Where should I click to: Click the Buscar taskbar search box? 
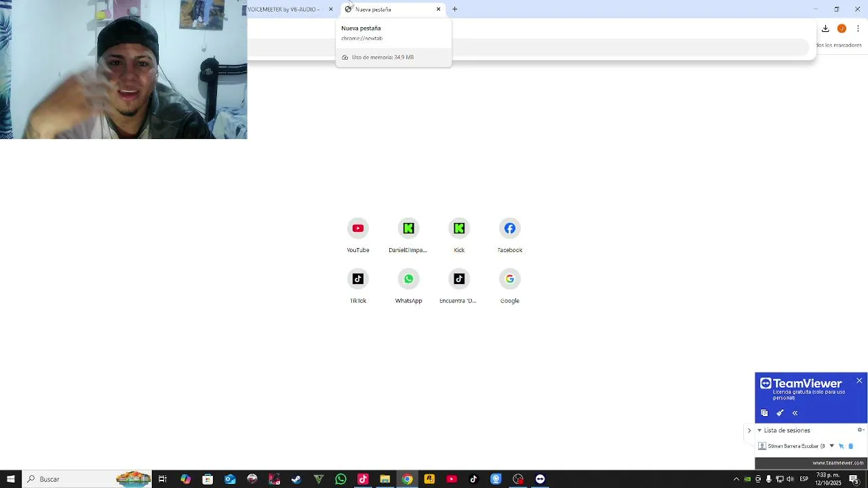click(x=88, y=479)
